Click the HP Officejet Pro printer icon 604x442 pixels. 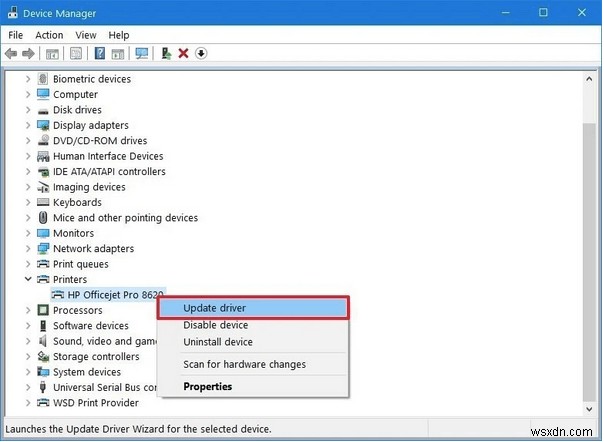58,295
